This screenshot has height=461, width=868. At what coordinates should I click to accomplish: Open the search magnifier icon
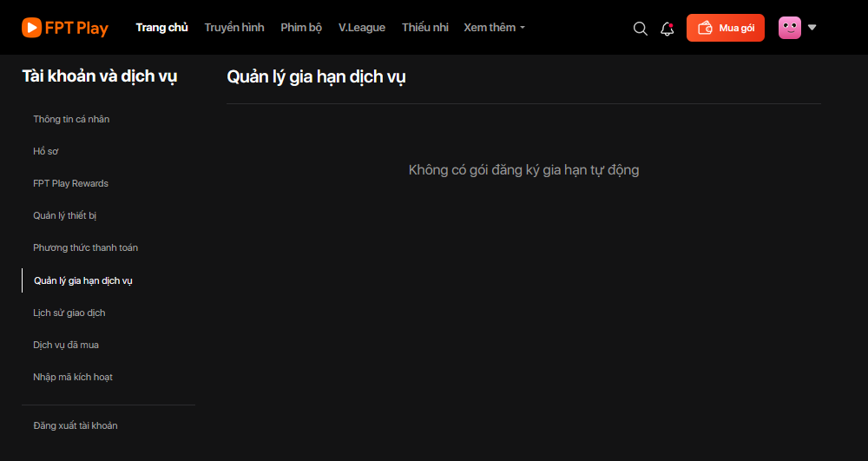click(641, 29)
